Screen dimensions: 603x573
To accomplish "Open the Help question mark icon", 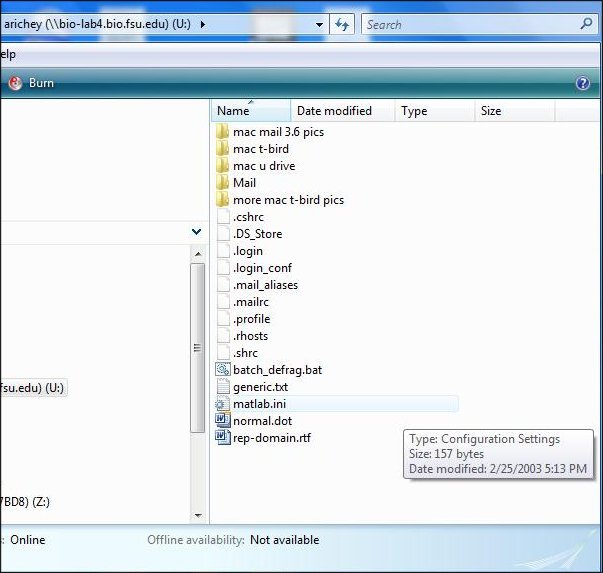I will [583, 83].
